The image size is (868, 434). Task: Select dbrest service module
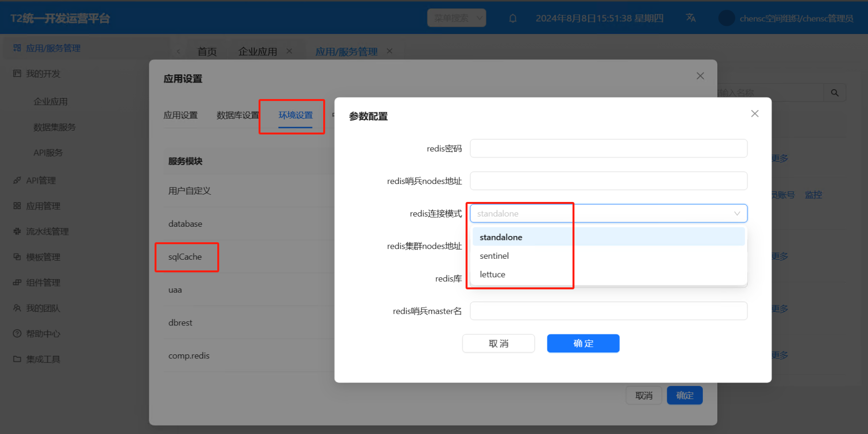coord(180,323)
